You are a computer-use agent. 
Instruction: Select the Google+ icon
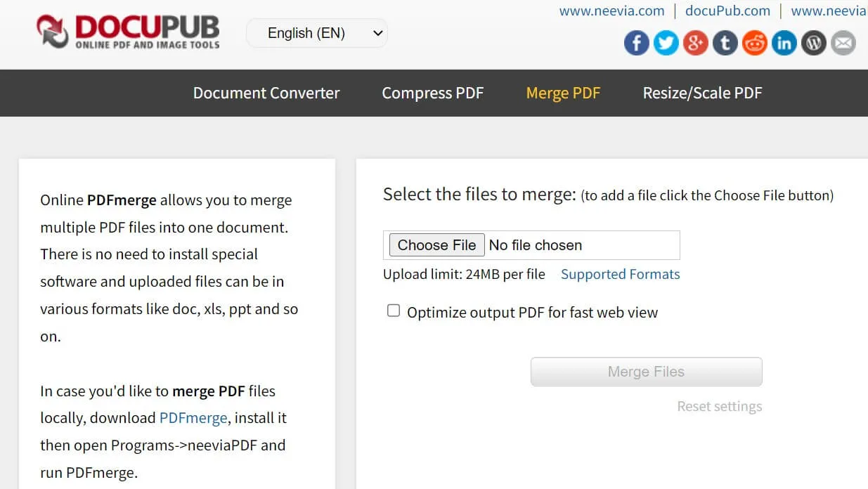pyautogui.click(x=695, y=43)
